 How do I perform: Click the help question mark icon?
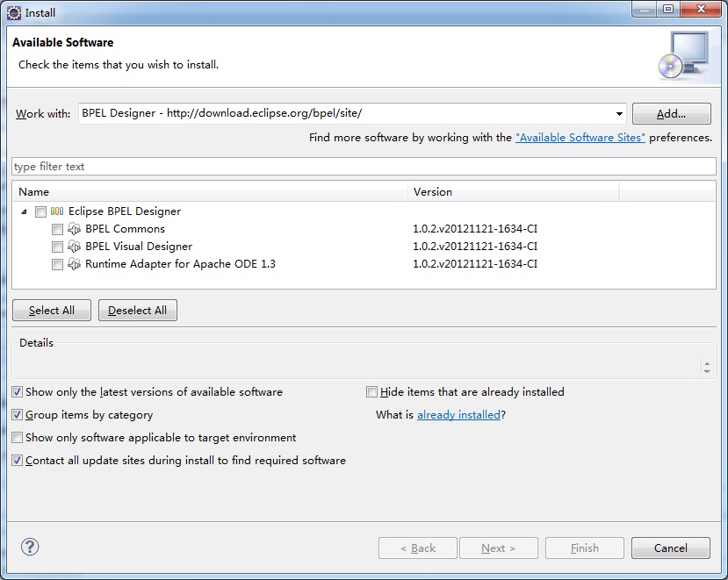click(x=30, y=547)
